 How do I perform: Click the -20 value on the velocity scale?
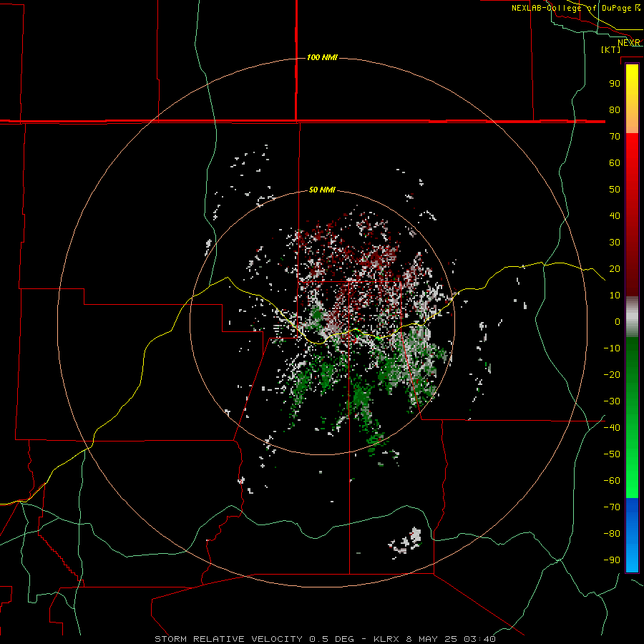[612, 374]
